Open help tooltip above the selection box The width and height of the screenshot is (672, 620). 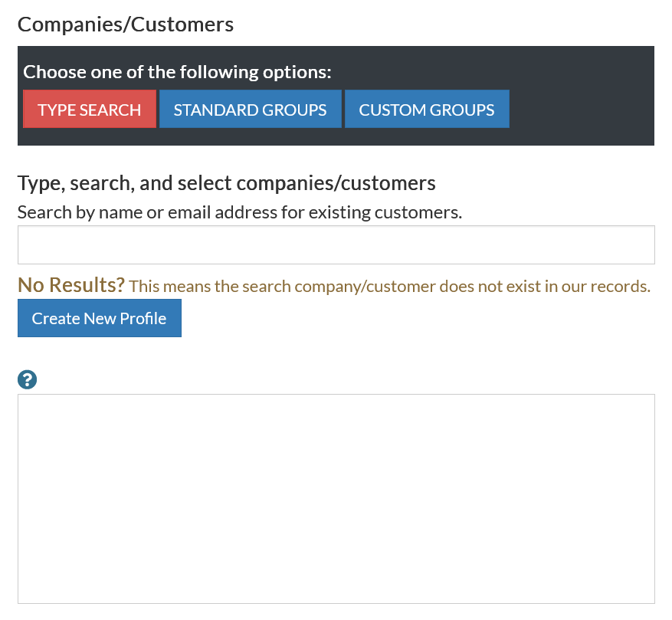28,379
